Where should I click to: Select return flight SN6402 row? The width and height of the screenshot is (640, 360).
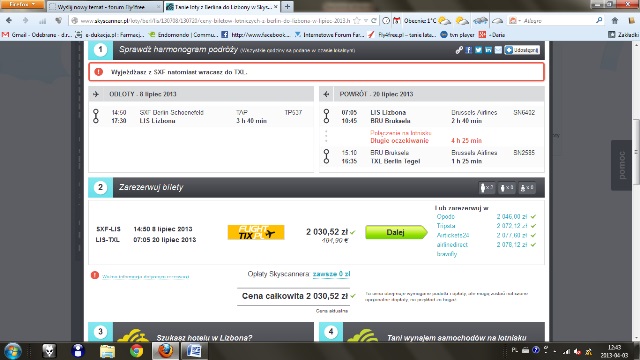tap(431, 116)
